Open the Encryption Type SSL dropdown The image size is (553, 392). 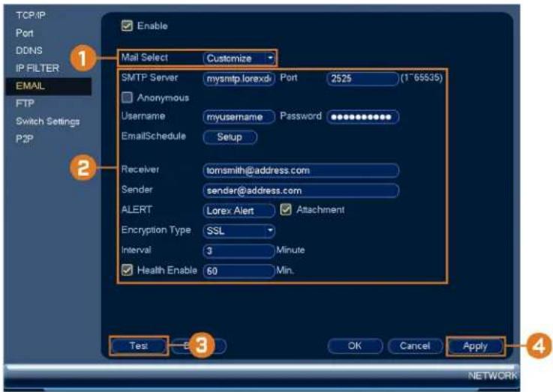tap(239, 231)
